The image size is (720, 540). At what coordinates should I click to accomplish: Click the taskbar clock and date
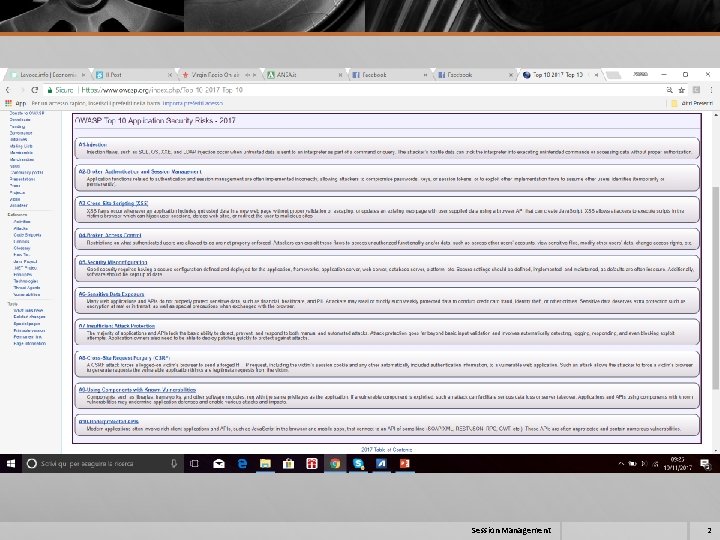tap(677, 463)
